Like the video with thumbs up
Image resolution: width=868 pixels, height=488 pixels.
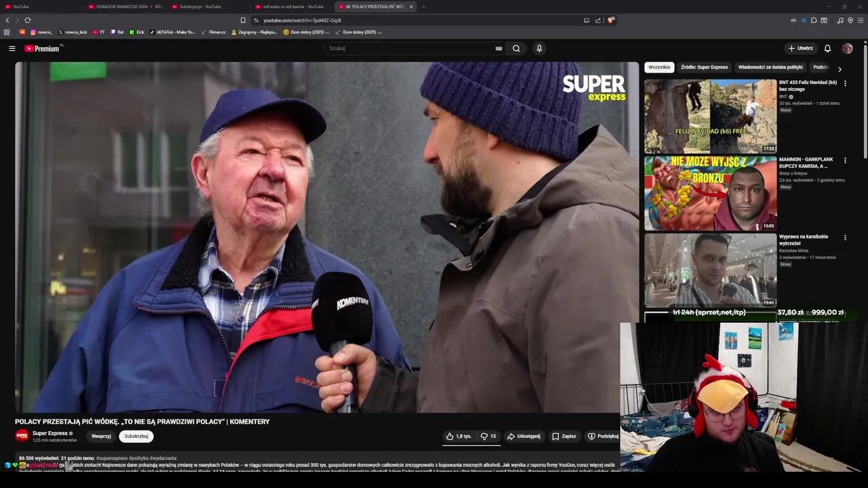point(458,436)
